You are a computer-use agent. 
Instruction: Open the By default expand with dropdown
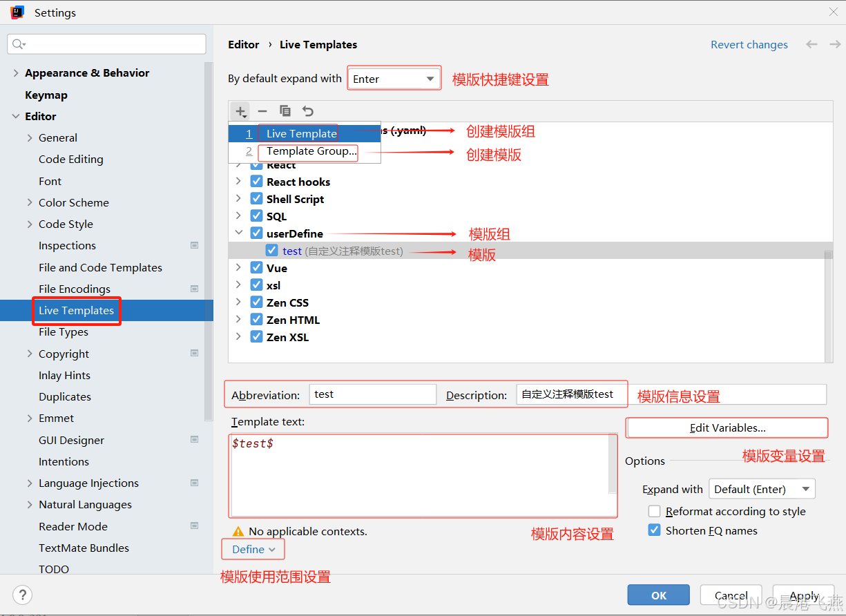394,79
